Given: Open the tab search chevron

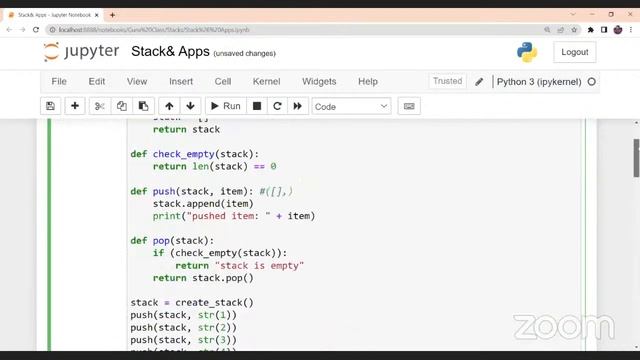Looking at the screenshot, I should coord(573,14).
